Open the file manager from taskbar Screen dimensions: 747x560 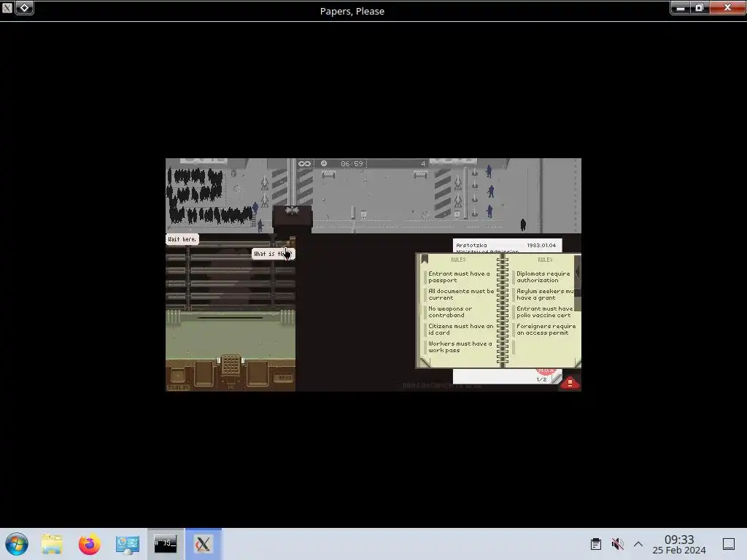click(52, 544)
